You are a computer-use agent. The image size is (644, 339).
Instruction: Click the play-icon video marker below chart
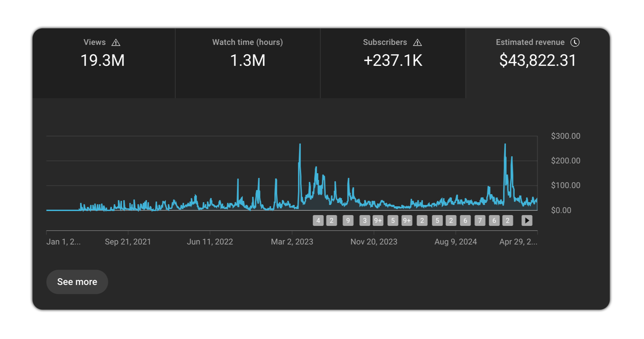[x=527, y=220]
